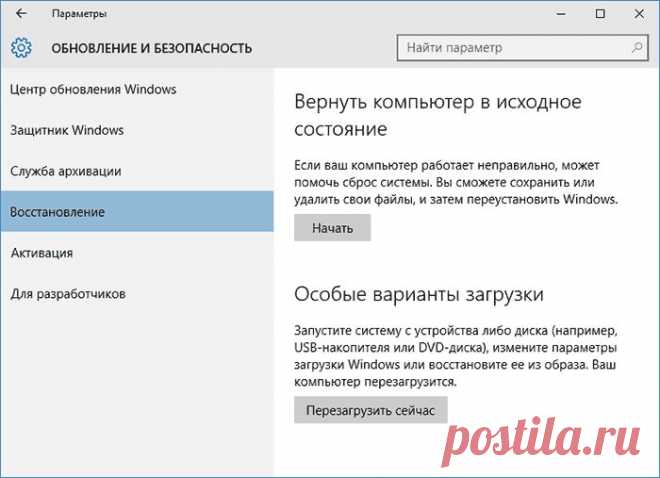
Task: Click ОБНОВЛЕНИЕ И БЕЗОПАСНОСТЬ header title
Action: (152, 48)
